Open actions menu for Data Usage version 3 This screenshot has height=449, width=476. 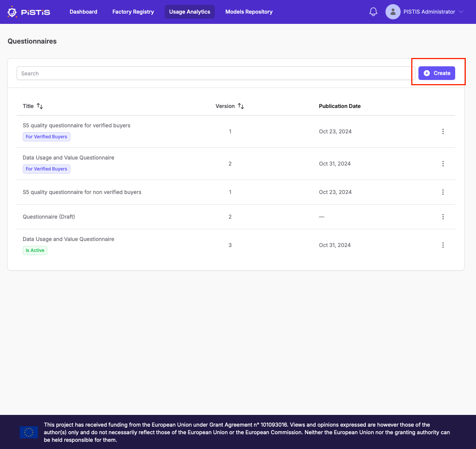(443, 245)
